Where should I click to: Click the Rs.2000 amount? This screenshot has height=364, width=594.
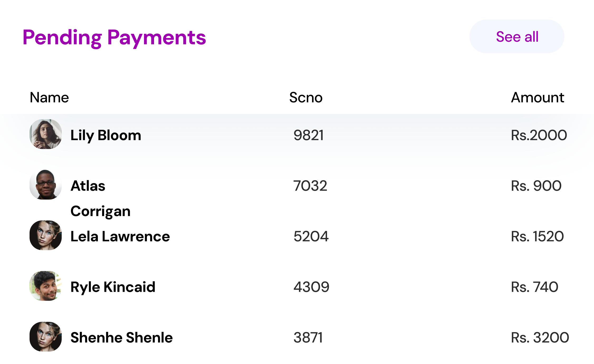(x=539, y=135)
